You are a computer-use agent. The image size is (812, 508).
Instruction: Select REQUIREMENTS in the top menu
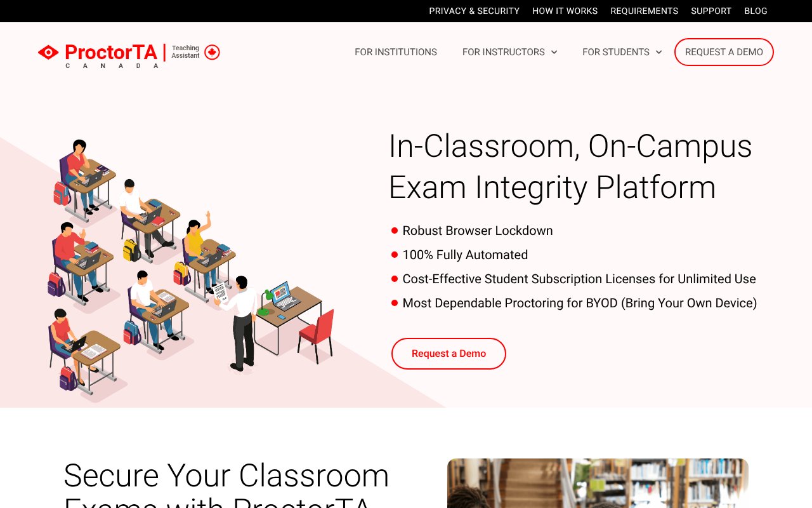tap(645, 11)
